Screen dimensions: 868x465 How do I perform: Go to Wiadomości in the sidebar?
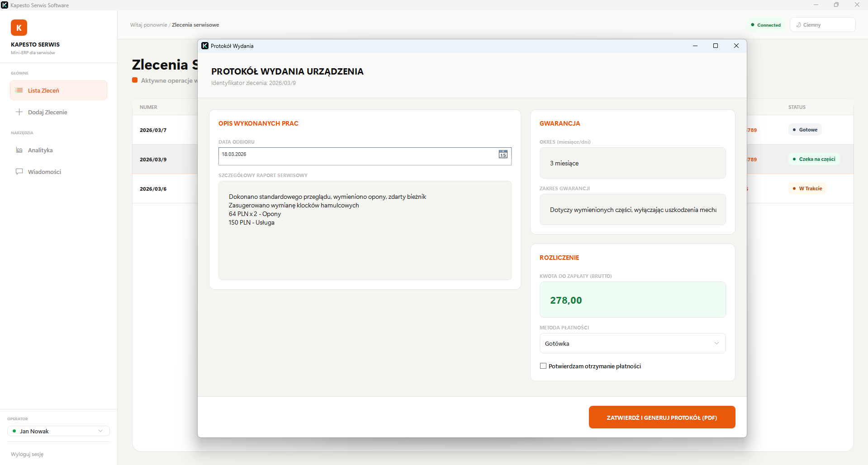44,172
